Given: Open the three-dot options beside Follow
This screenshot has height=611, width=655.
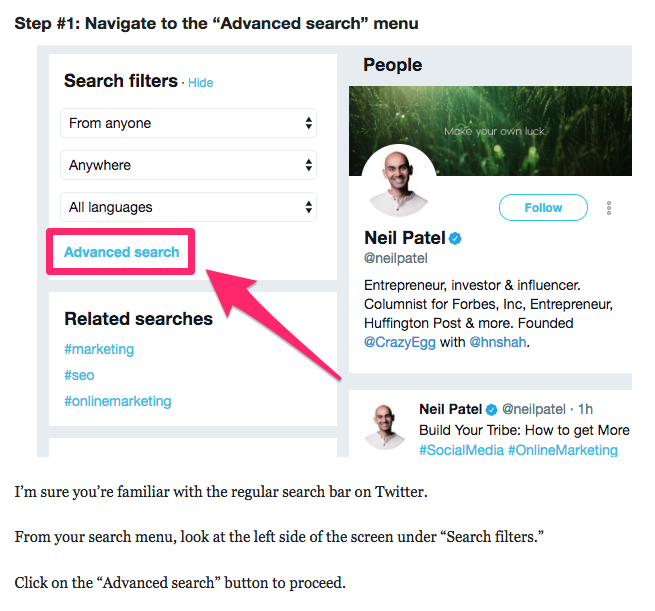Looking at the screenshot, I should pos(609,208).
